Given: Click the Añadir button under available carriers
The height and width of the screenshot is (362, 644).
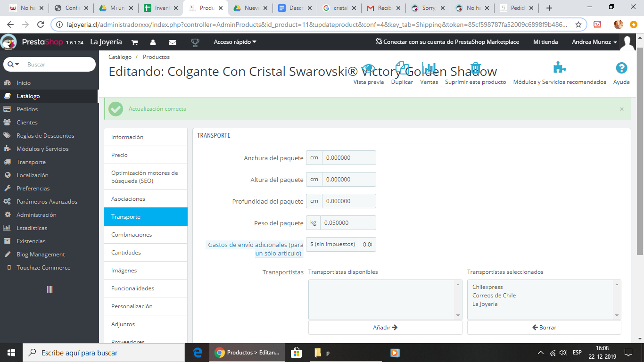Looking at the screenshot, I should (385, 328).
